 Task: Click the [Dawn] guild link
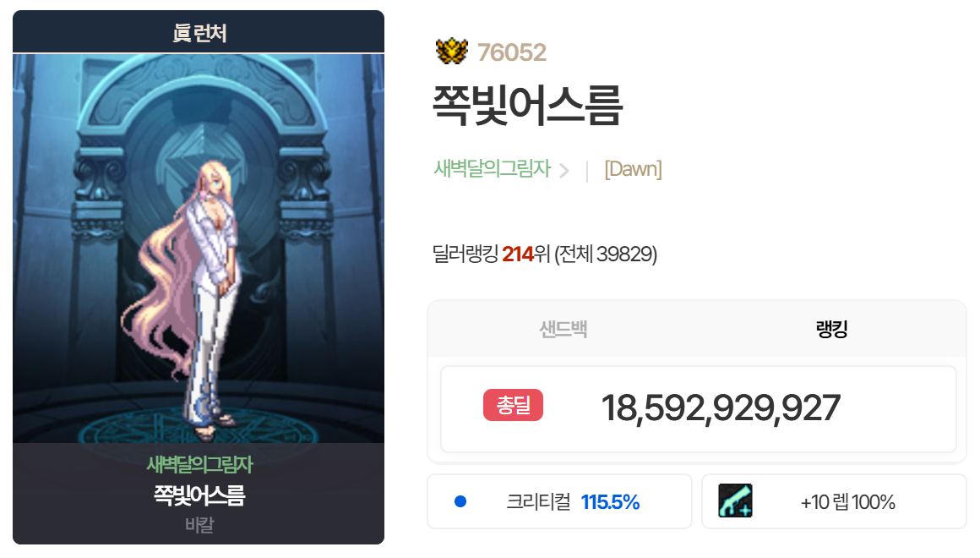coord(633,169)
